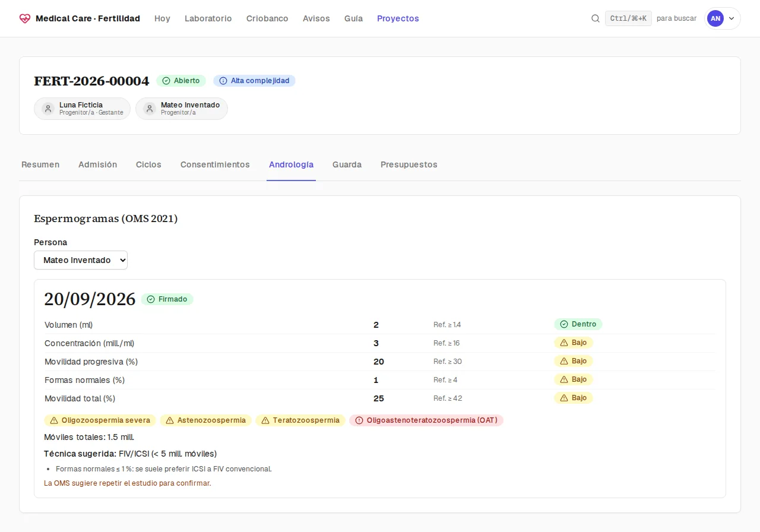
Task: Click the check icon in Abierto badge
Action: pyautogui.click(x=166, y=81)
